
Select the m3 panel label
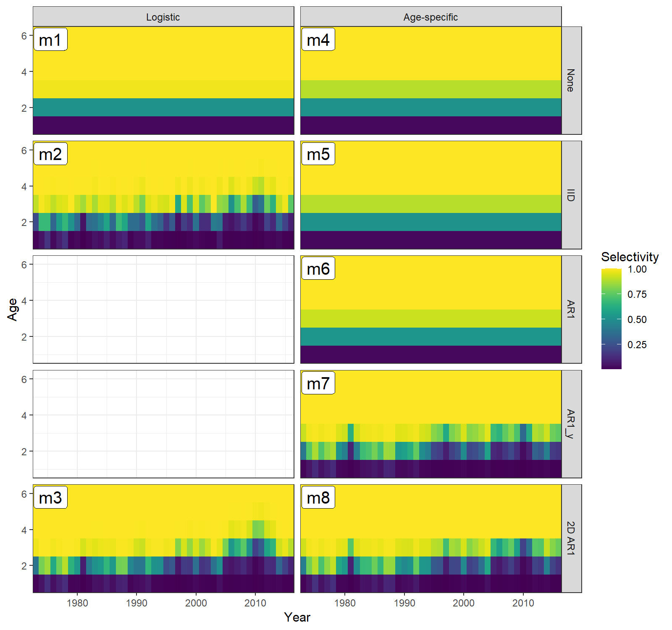click(50, 498)
